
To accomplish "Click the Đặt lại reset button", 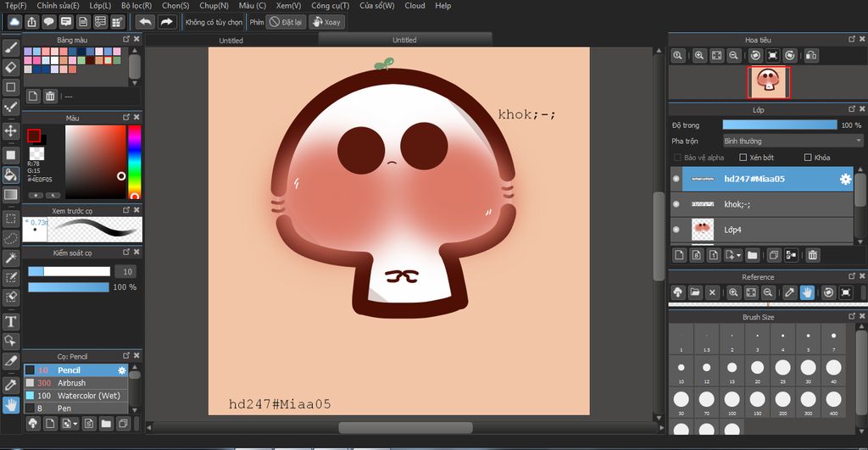I will (286, 22).
